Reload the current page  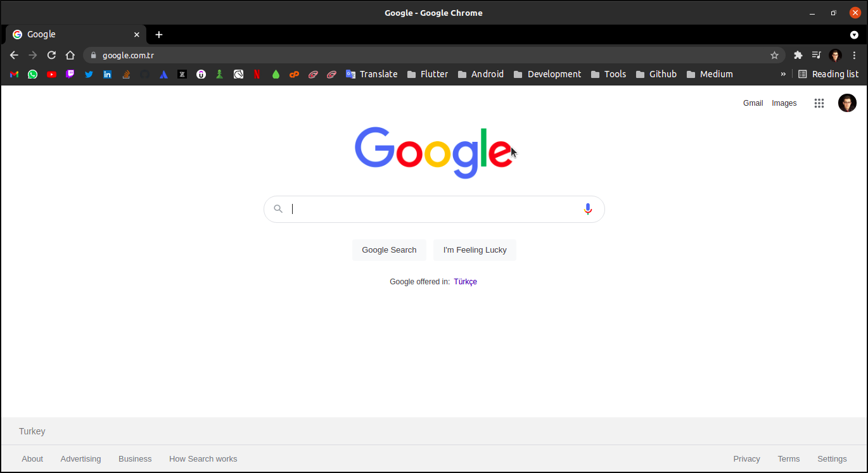(x=51, y=55)
